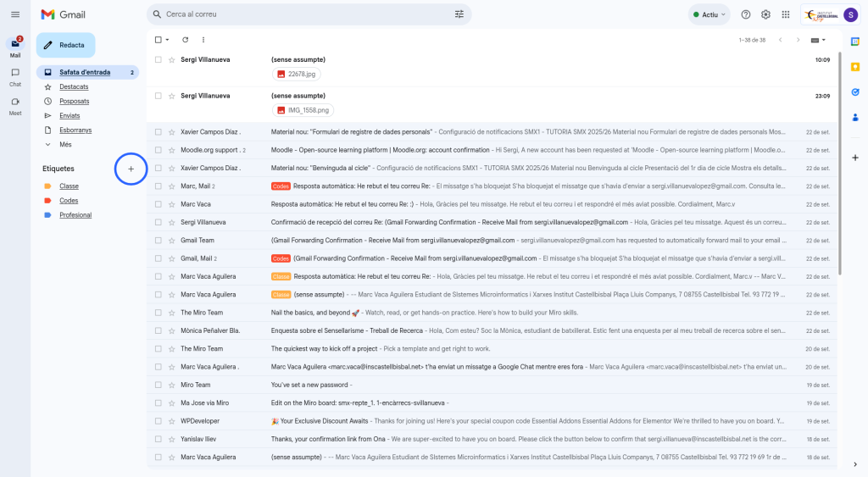Open the Help question mark icon
868x477 pixels.
(746, 14)
